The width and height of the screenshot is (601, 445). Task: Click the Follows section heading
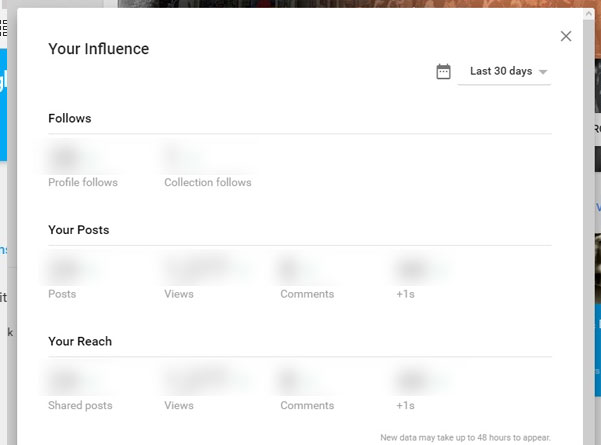click(x=70, y=118)
